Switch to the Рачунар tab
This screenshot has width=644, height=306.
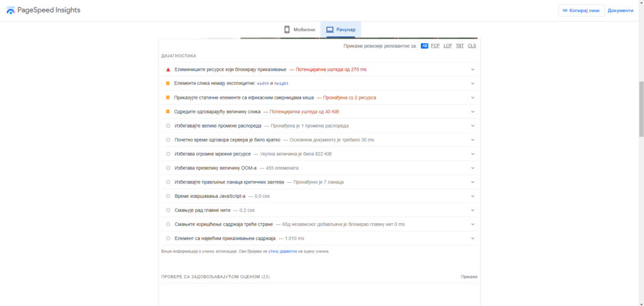[x=340, y=30]
